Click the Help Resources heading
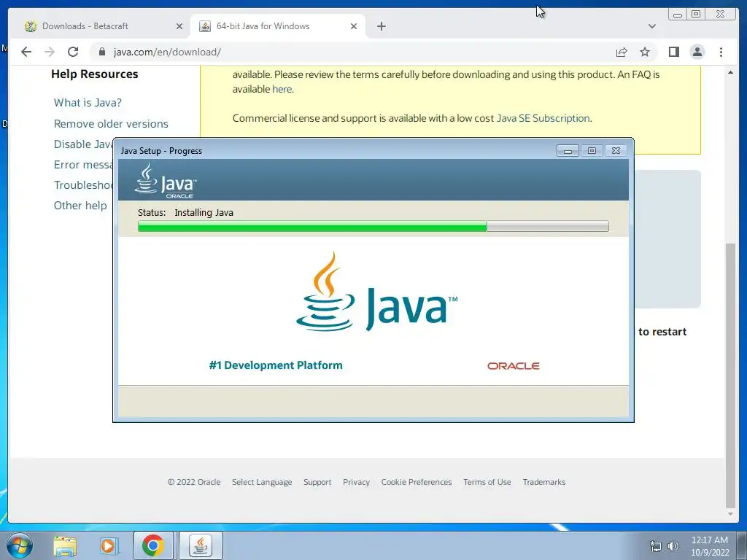This screenshot has width=747, height=560. pyautogui.click(x=94, y=74)
